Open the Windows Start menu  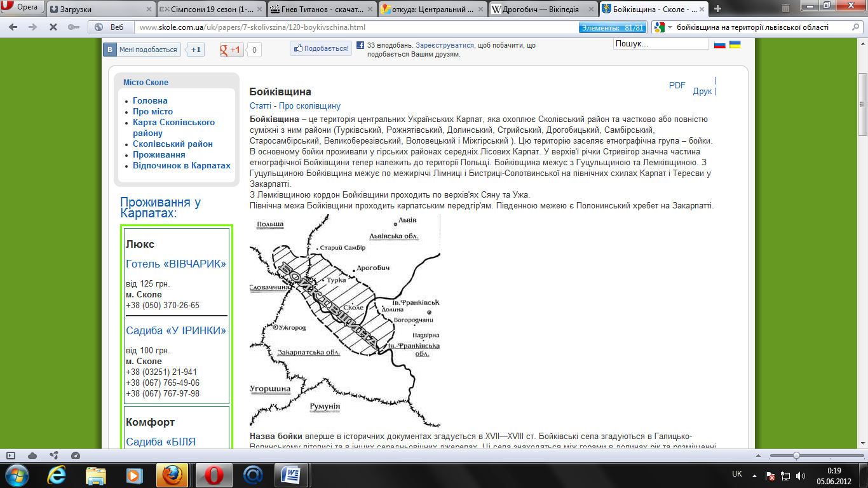17,475
